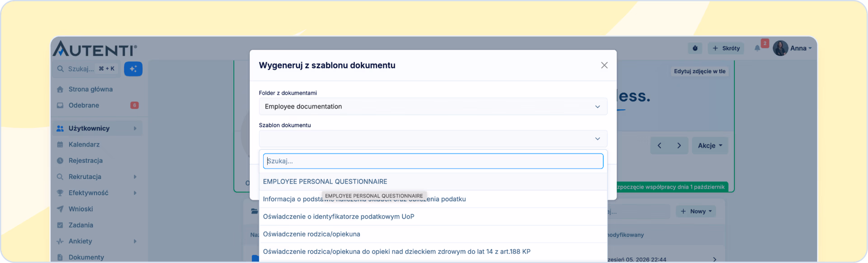Viewport: 868px width, 263px height.
Task: Open Kalendarz
Action: click(84, 144)
